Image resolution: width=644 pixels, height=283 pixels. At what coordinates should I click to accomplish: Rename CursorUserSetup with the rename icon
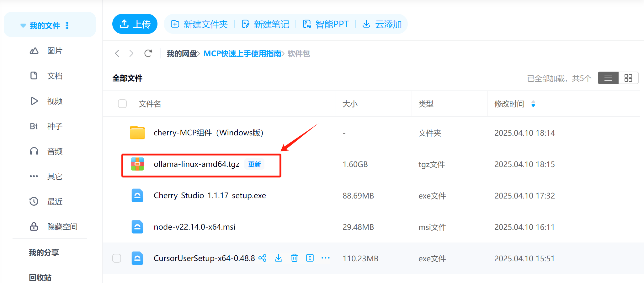pyautogui.click(x=310, y=258)
